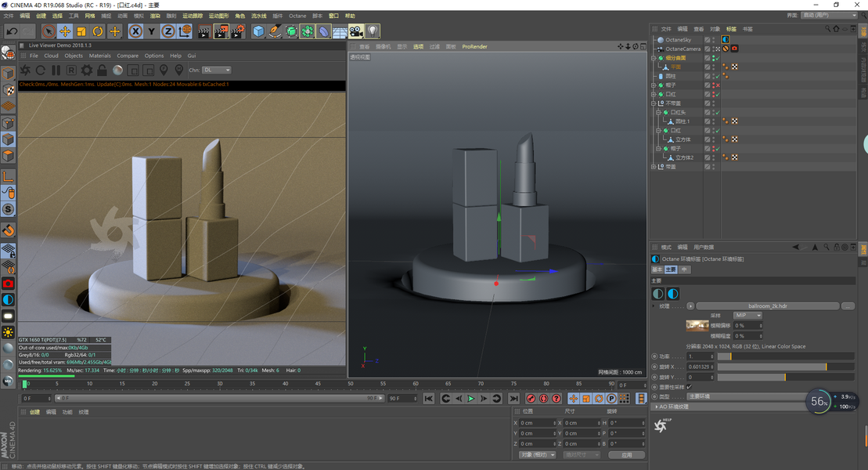Click the lock icon in Live Viewer
The height and width of the screenshot is (470, 868).
[x=103, y=70]
